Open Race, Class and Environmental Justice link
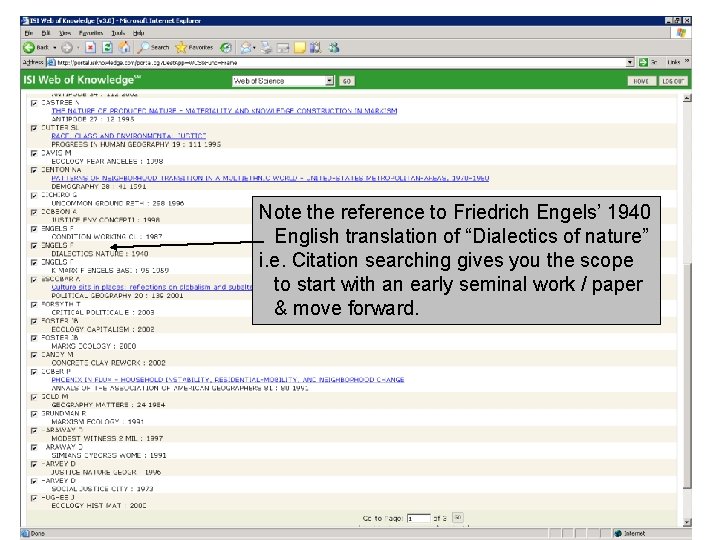This screenshot has width=720, height=540. (x=129, y=136)
